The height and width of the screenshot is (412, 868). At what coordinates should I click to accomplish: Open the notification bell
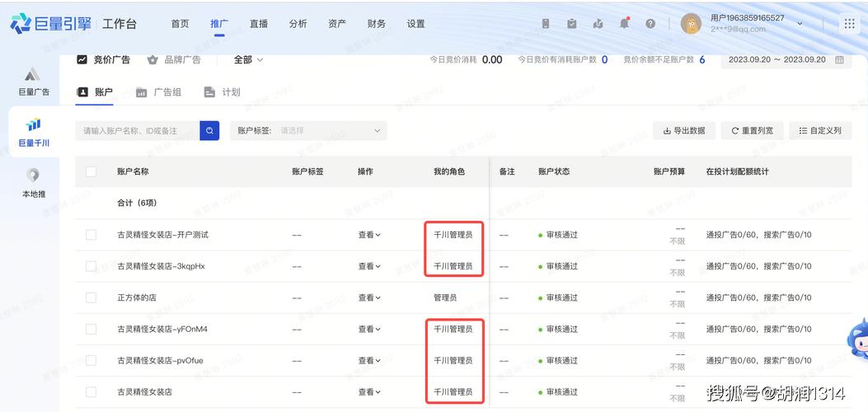(625, 23)
